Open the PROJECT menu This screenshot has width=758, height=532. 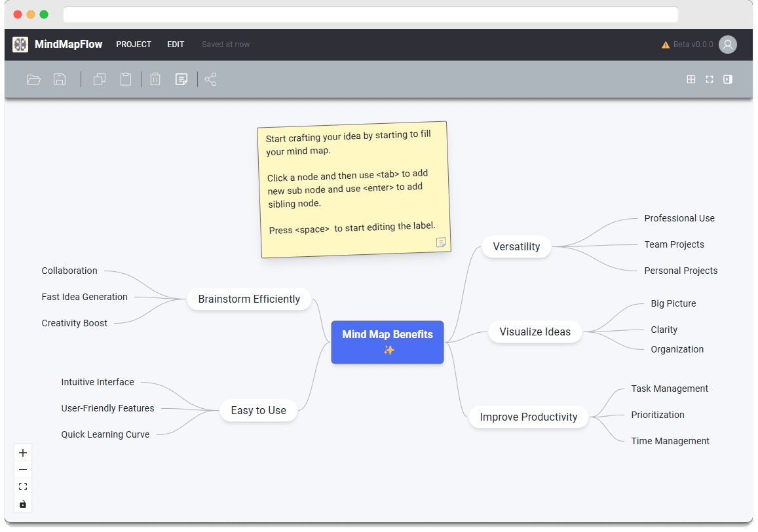tap(134, 45)
